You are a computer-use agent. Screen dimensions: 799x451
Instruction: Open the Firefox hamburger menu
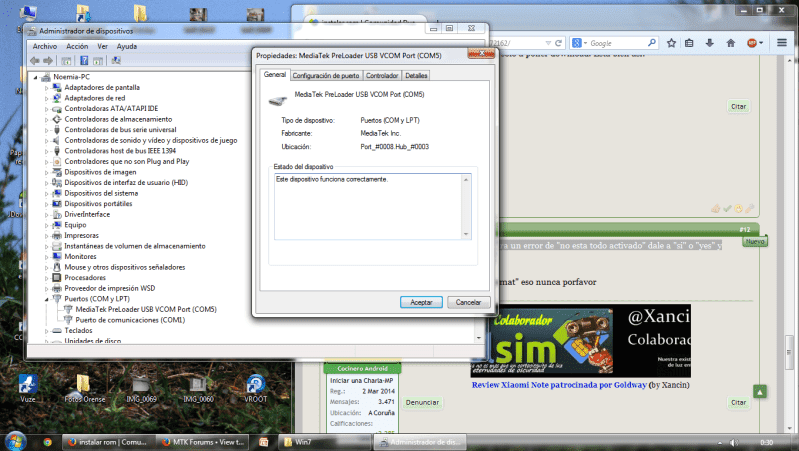click(x=782, y=43)
